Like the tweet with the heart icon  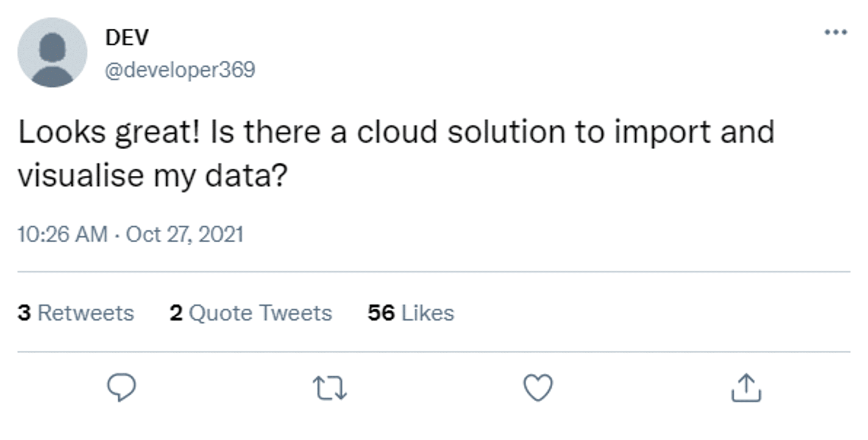pos(538,387)
